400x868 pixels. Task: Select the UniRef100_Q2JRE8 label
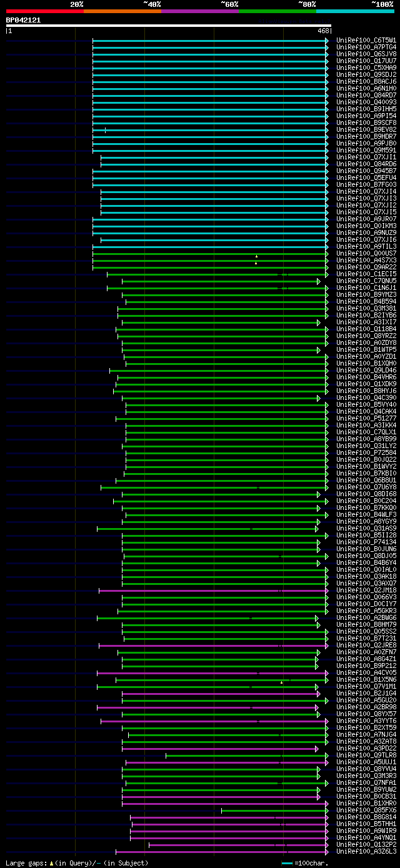pos(366,645)
